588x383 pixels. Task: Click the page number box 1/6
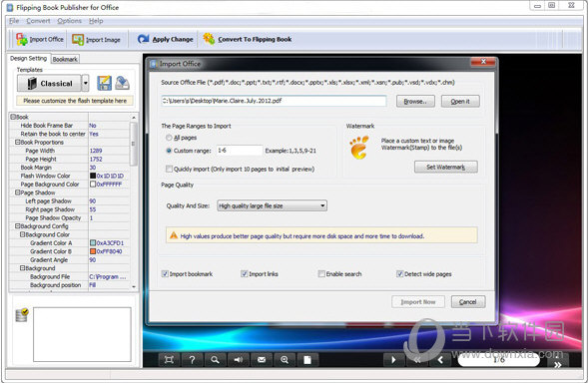coord(499,360)
